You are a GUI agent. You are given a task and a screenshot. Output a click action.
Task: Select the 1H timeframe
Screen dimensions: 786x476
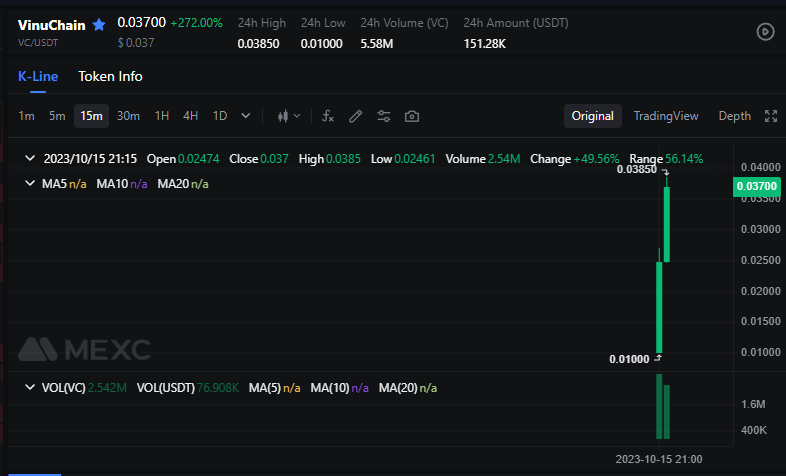click(x=162, y=116)
